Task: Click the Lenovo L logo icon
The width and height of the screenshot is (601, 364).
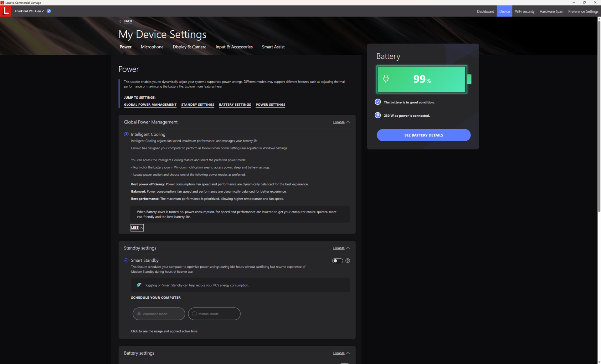Action: click(6, 11)
